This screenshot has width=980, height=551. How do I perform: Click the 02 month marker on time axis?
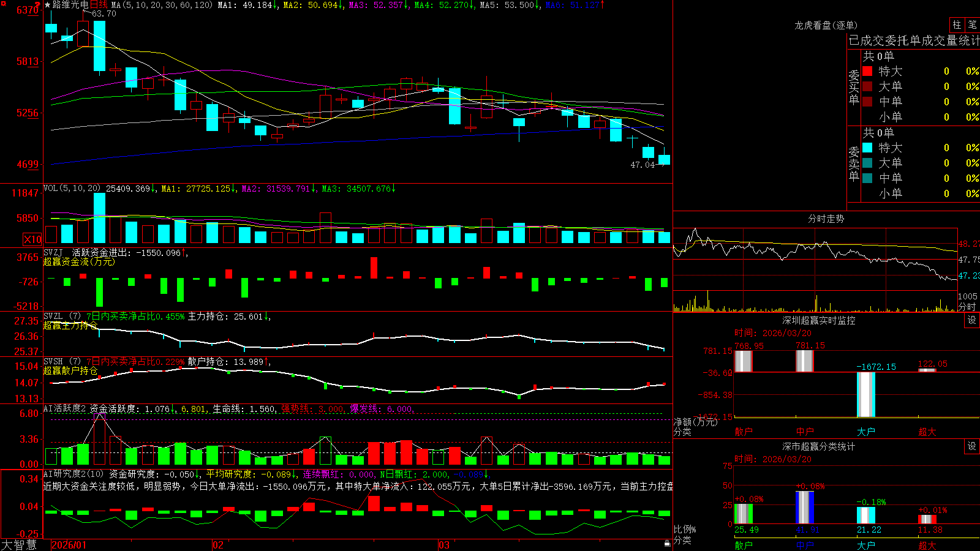pos(218,545)
